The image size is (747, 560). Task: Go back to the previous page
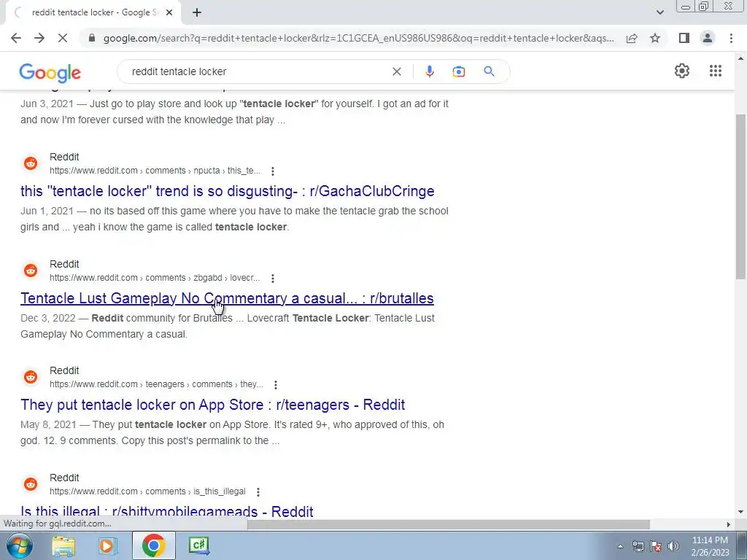pyautogui.click(x=16, y=38)
